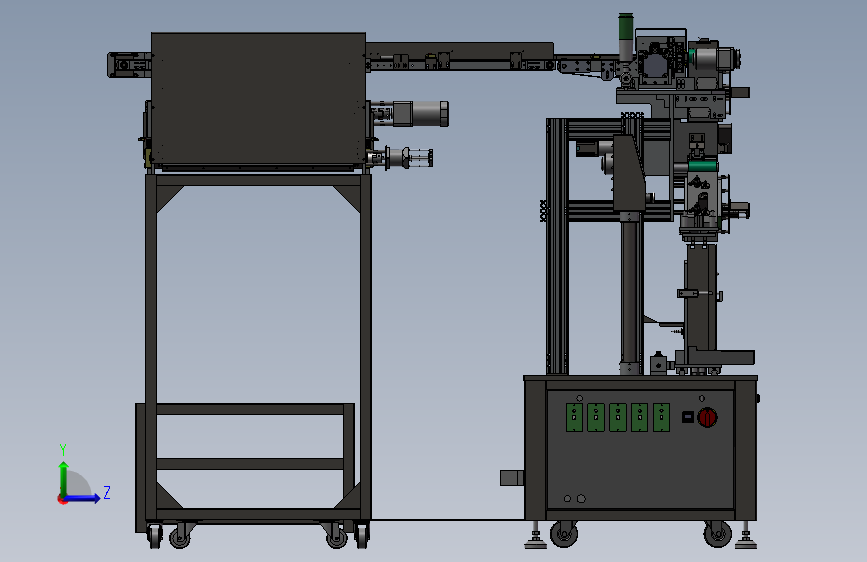Image resolution: width=867 pixels, height=562 pixels.
Task: Click the green Y axis arrow of the triad
Action: pos(64,478)
